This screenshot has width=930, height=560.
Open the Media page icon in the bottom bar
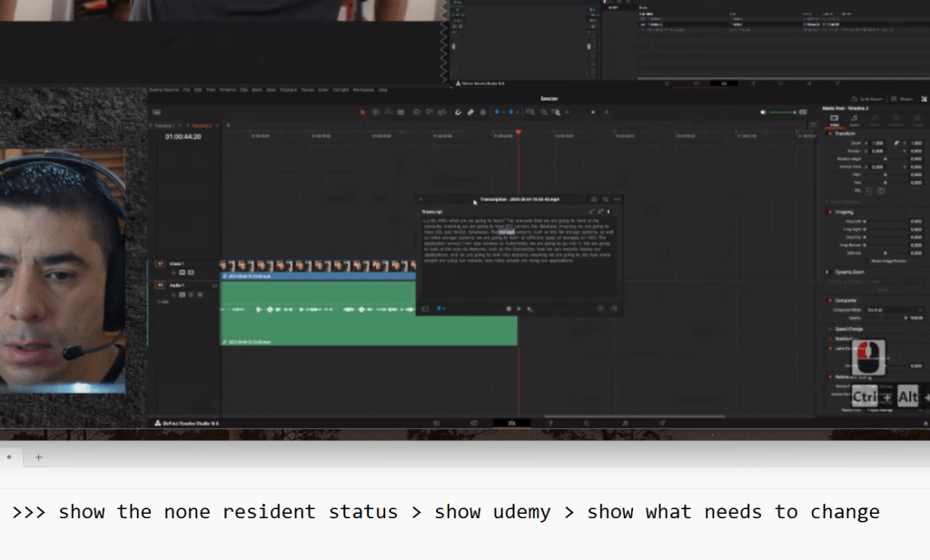click(x=436, y=423)
